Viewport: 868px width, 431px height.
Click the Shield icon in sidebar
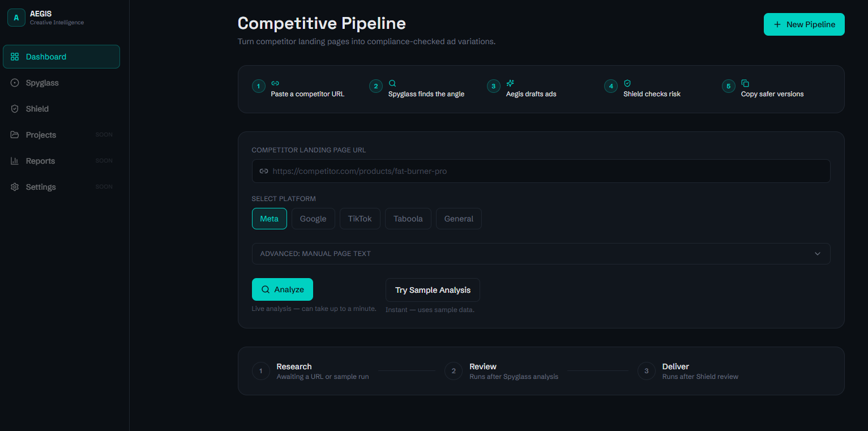(x=15, y=109)
